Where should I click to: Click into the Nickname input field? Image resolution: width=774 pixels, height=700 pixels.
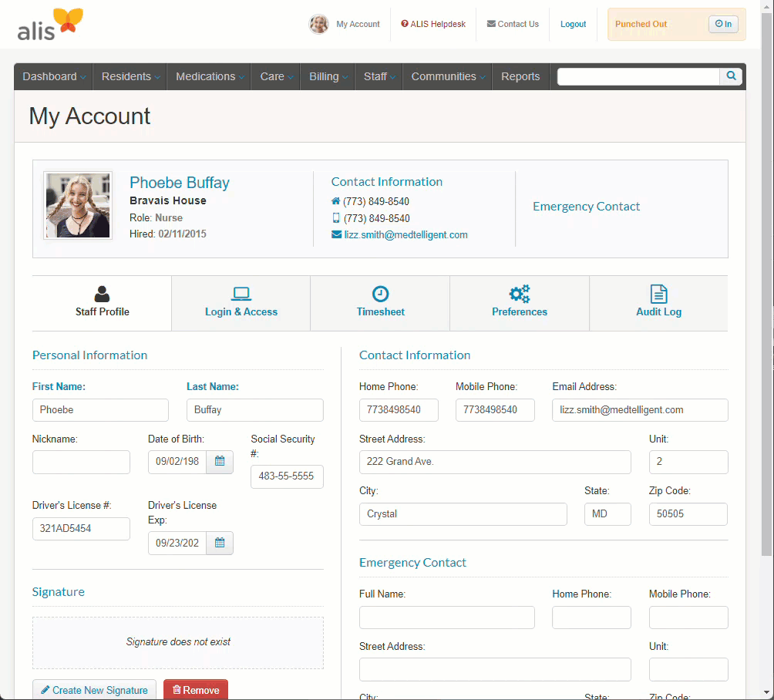tap(81, 463)
